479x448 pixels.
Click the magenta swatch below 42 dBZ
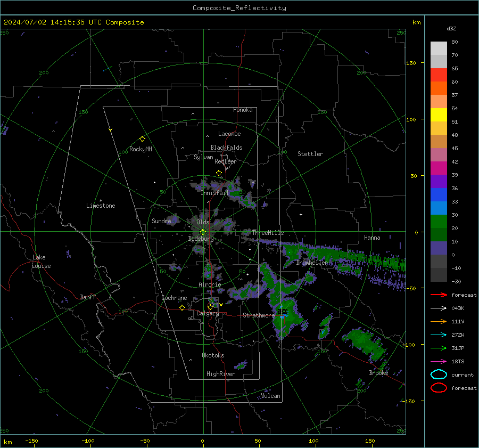pyautogui.click(x=439, y=168)
